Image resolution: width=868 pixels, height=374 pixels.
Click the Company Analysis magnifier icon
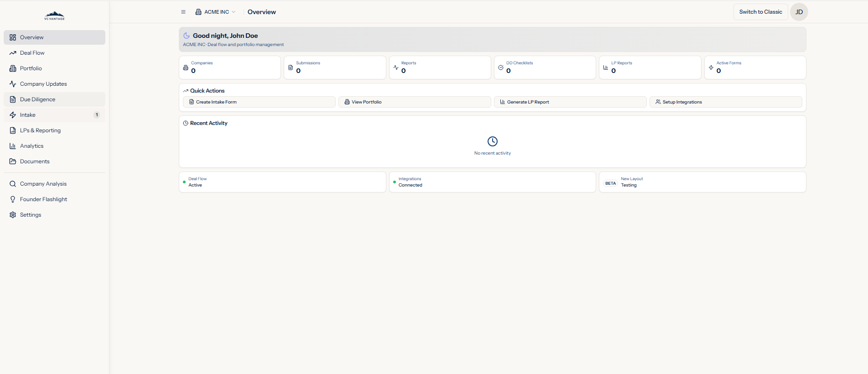(13, 184)
